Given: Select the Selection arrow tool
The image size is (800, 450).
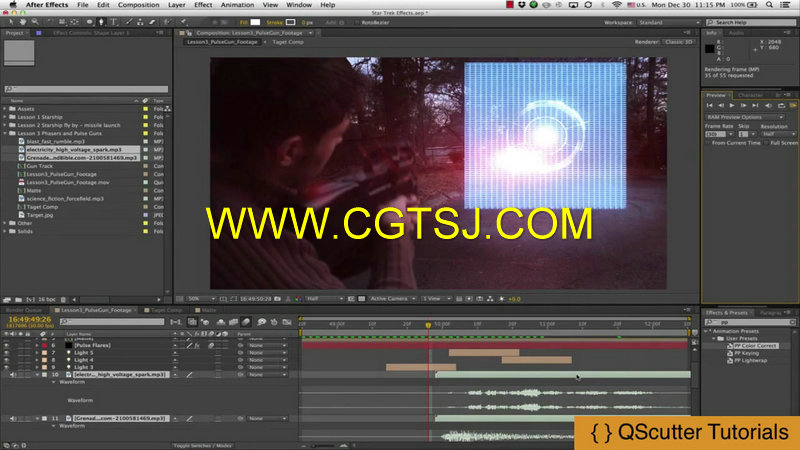Looking at the screenshot, I should point(11,22).
